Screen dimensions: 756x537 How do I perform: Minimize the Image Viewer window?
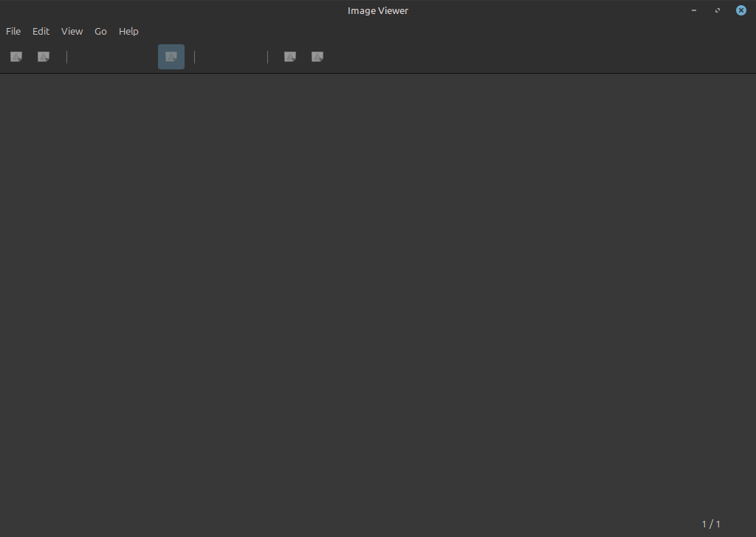tap(694, 10)
